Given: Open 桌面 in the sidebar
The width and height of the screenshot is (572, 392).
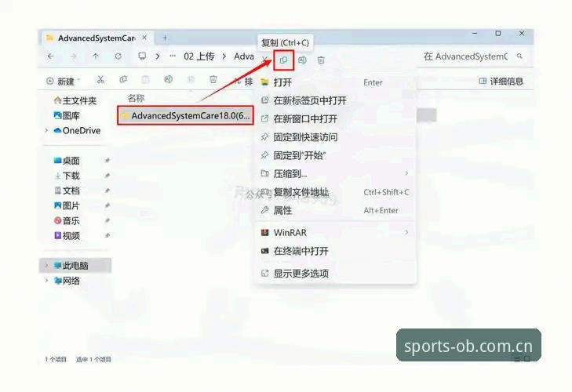Looking at the screenshot, I should click(67, 161).
